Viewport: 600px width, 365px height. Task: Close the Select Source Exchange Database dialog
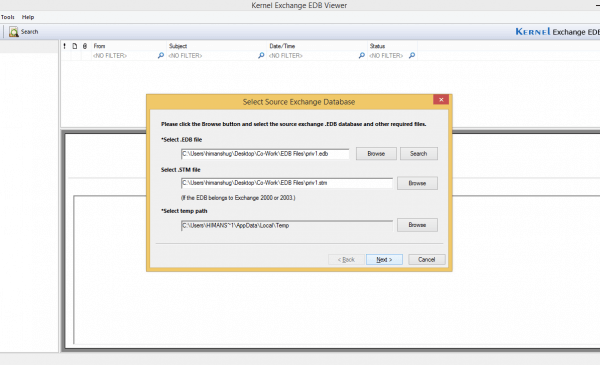(441, 99)
